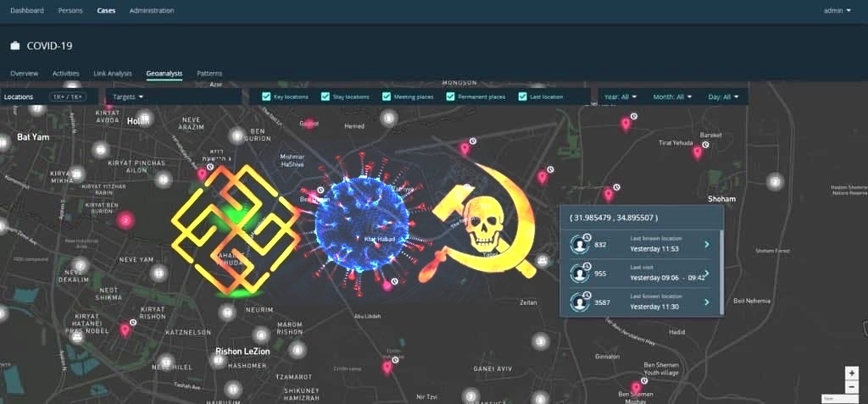Open the Administration menu
This screenshot has width=868, height=404.
click(152, 10)
